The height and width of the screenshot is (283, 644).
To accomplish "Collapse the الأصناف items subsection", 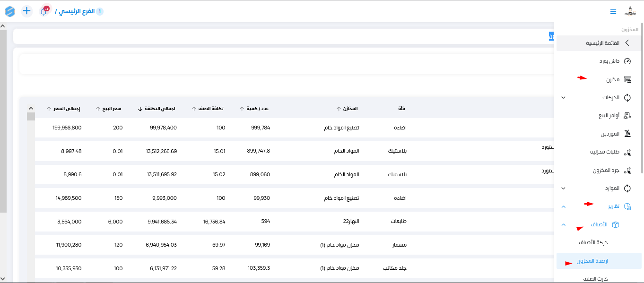I will (x=563, y=224).
